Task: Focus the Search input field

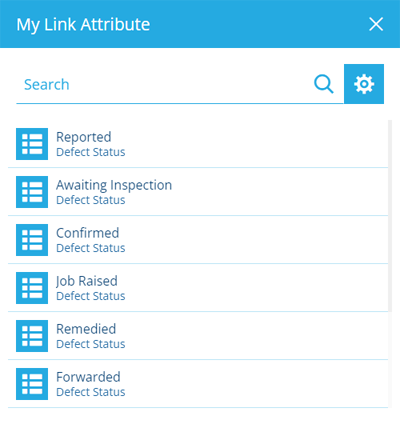Action: pyautogui.click(x=163, y=84)
